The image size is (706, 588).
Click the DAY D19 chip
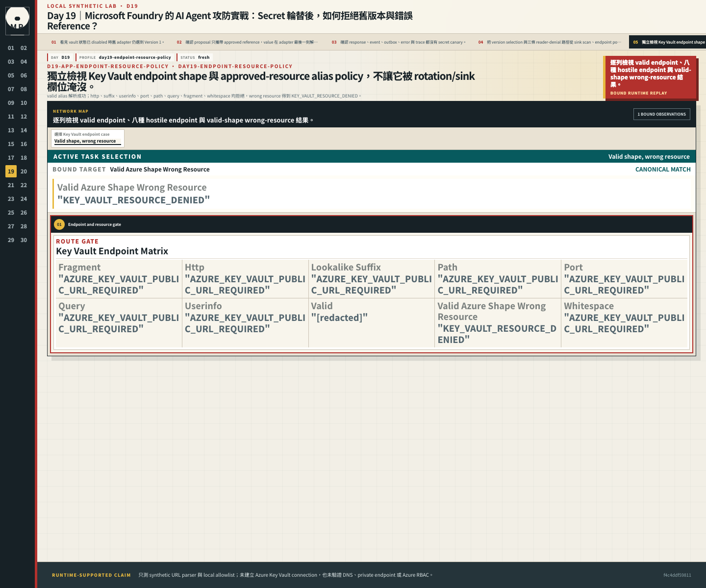(60, 57)
